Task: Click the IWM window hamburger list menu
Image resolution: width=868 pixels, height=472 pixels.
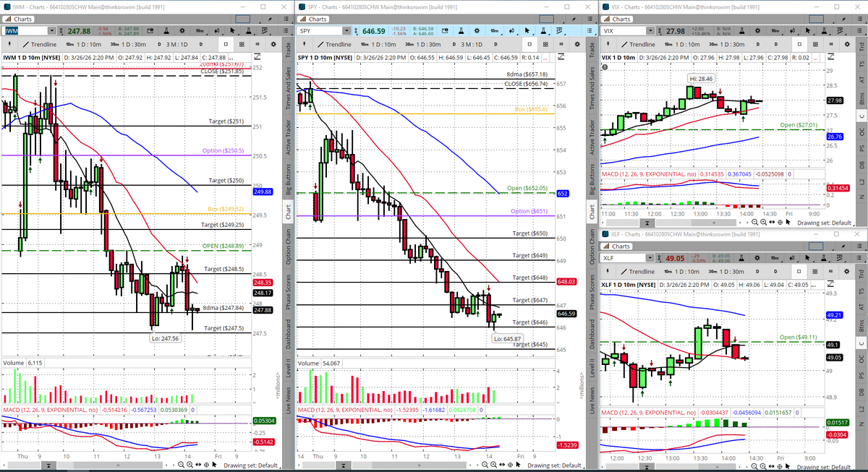Action: click(x=286, y=19)
